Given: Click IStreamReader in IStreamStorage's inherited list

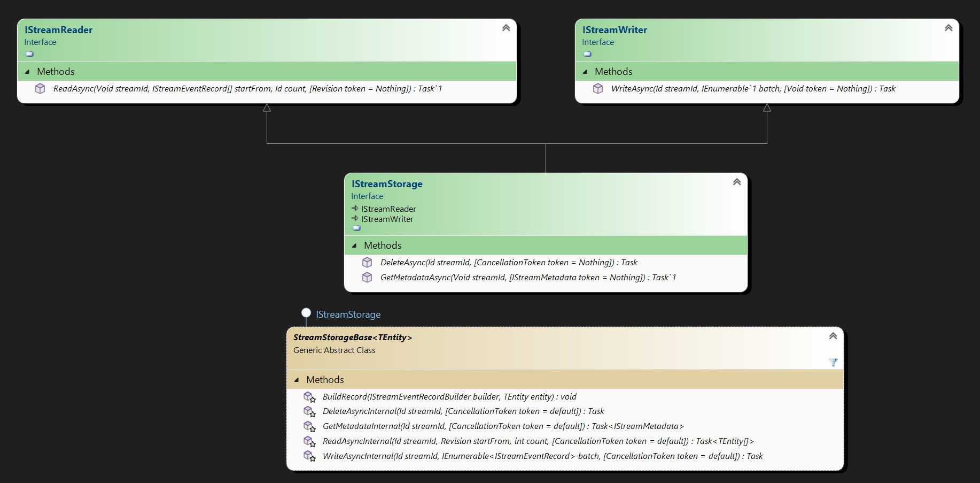Looking at the screenshot, I should pos(388,209).
